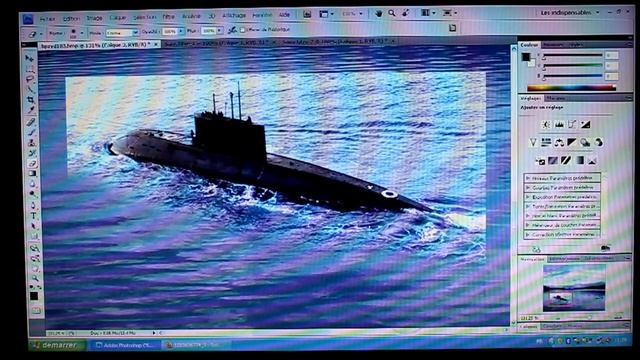Open the Calque menu
Viewport: 640px width, 360px height.
tap(118, 18)
